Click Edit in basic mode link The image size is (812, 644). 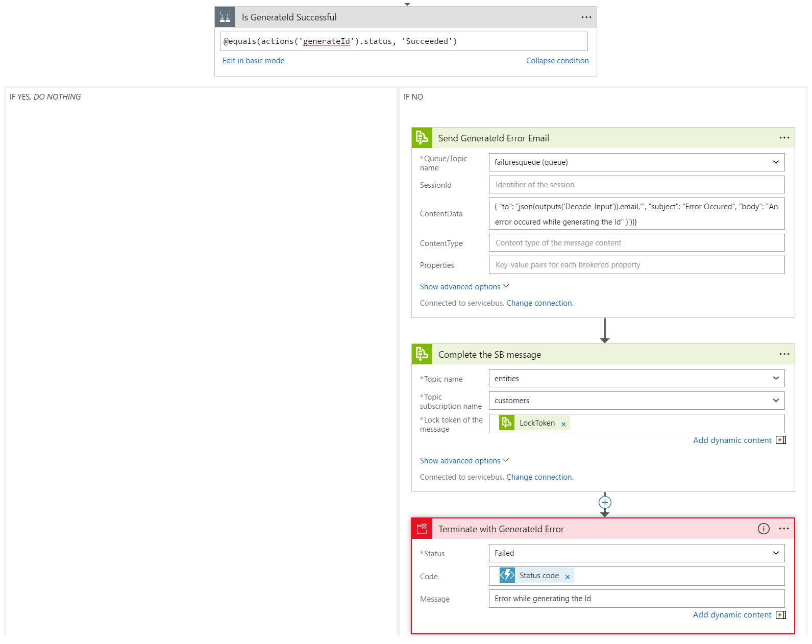(253, 61)
